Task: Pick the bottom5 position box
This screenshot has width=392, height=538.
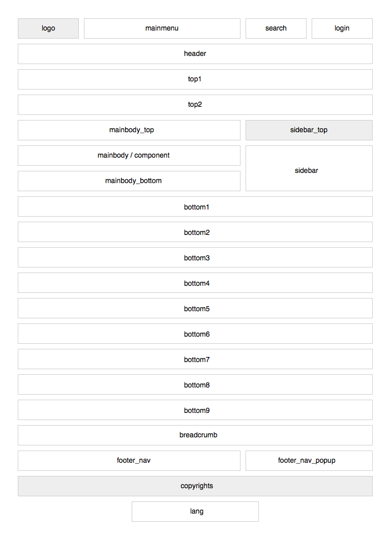Action: click(195, 308)
